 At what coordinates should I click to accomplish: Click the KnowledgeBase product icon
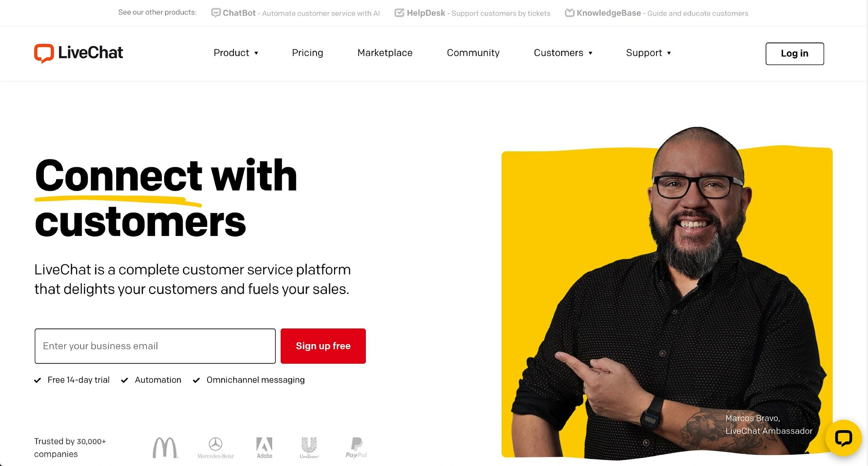coord(570,13)
